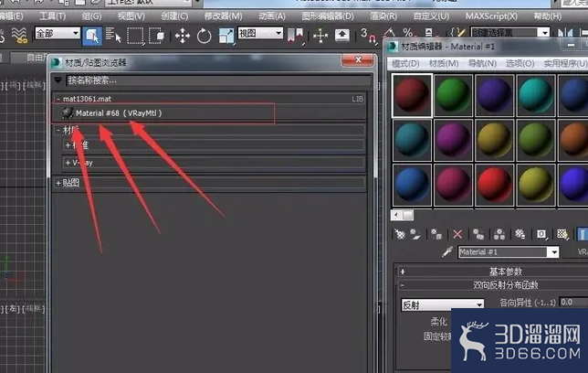This screenshot has height=373, width=588.
Task: Open the 视图(V) menu
Action: coord(131,16)
